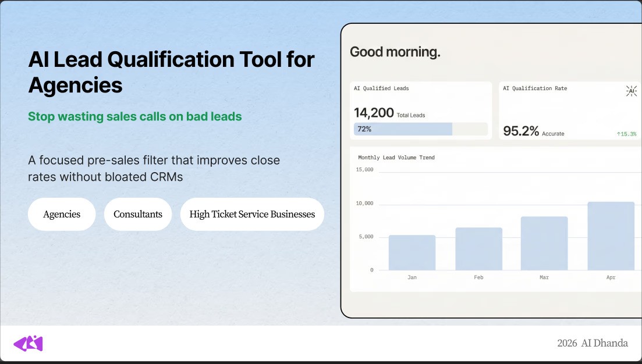Click the February bar in the chart
Viewport: 642px width, 364px height.
(478, 249)
